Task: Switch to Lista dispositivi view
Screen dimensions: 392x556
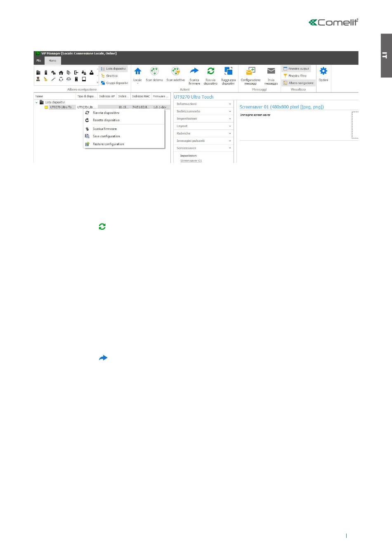Action: pos(113,69)
